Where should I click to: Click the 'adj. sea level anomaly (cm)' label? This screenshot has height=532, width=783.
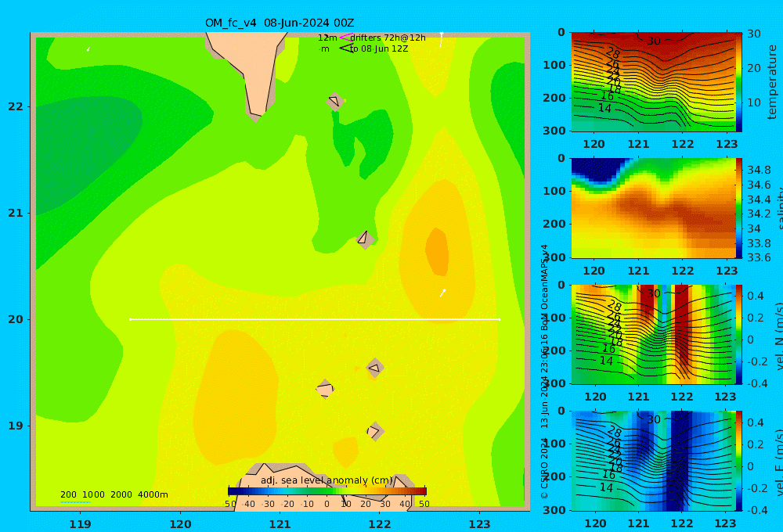coord(327,480)
